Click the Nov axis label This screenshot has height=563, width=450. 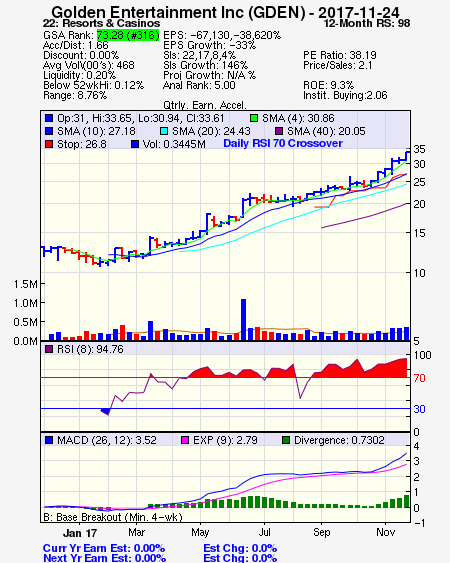click(x=385, y=532)
